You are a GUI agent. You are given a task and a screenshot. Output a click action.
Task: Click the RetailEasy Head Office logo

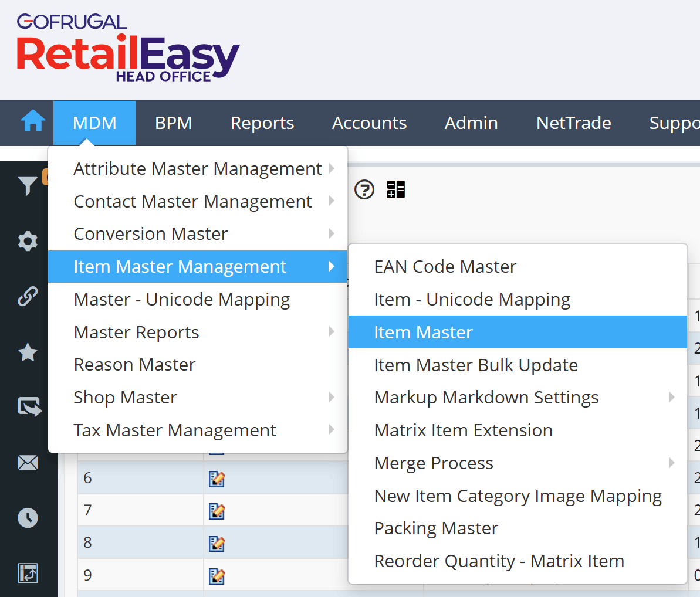coord(128,49)
